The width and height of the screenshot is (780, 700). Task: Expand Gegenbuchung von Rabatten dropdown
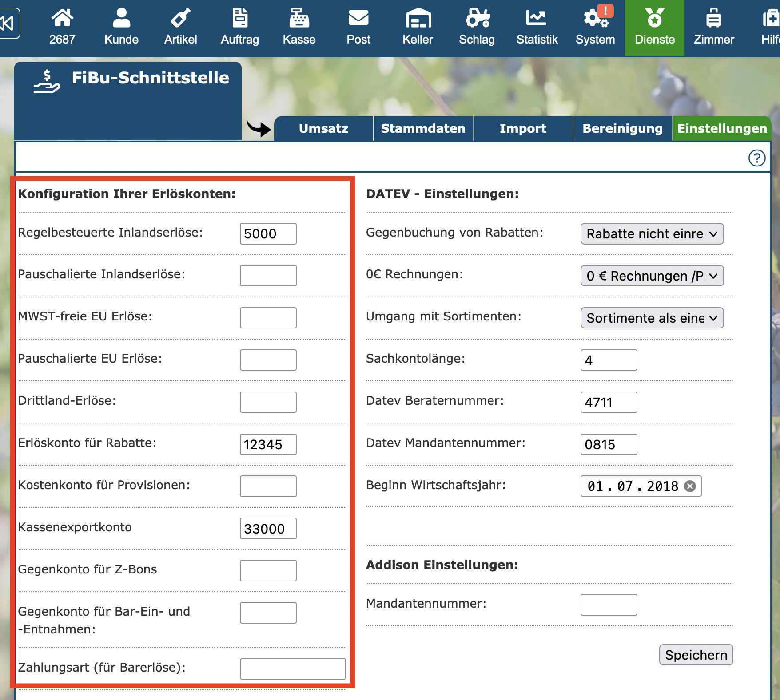click(652, 234)
